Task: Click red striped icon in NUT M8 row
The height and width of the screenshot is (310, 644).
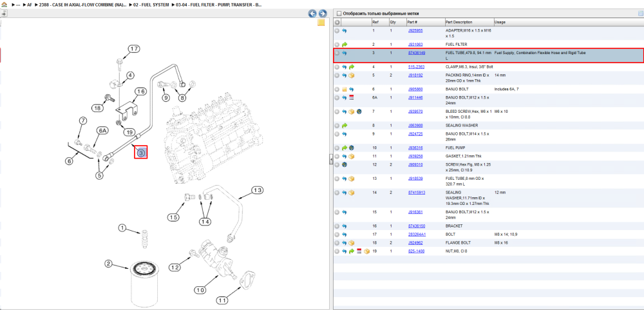Action: (359, 251)
